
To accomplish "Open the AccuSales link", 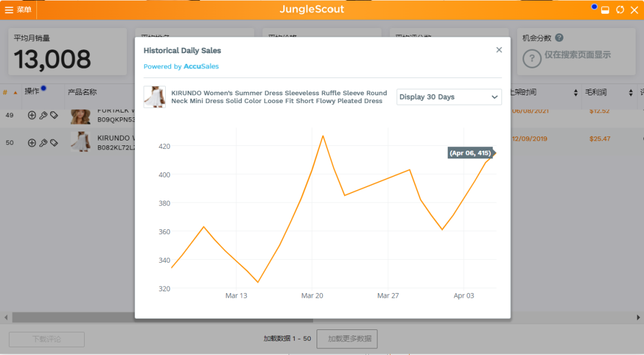I will [x=201, y=67].
